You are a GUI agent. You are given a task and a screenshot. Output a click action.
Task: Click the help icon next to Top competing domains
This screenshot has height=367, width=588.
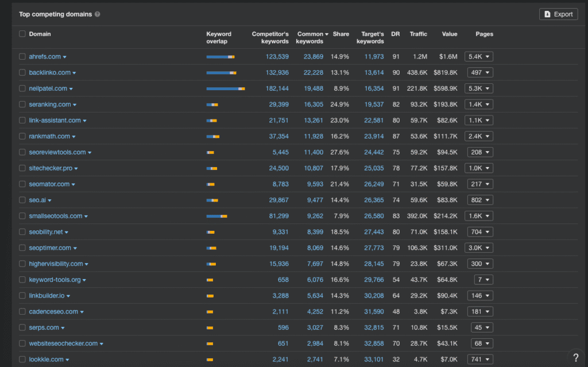coord(98,14)
